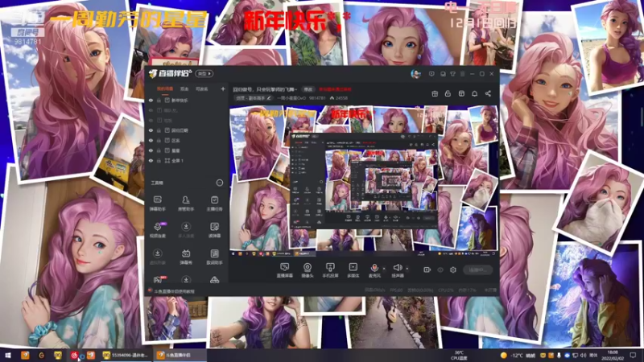This screenshot has width=644, height=362.
Task: Add a 手机投屏 phone mirroring source
Action: click(330, 270)
